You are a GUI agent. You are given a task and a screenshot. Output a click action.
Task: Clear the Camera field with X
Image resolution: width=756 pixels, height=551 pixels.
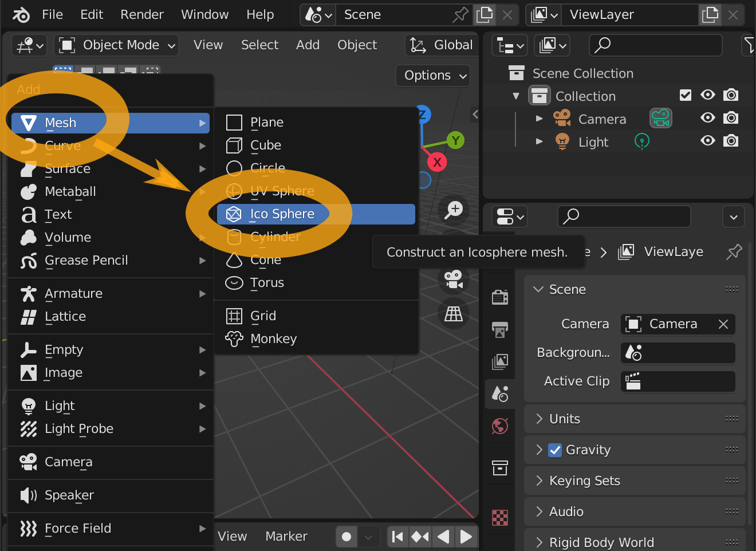[x=723, y=324]
